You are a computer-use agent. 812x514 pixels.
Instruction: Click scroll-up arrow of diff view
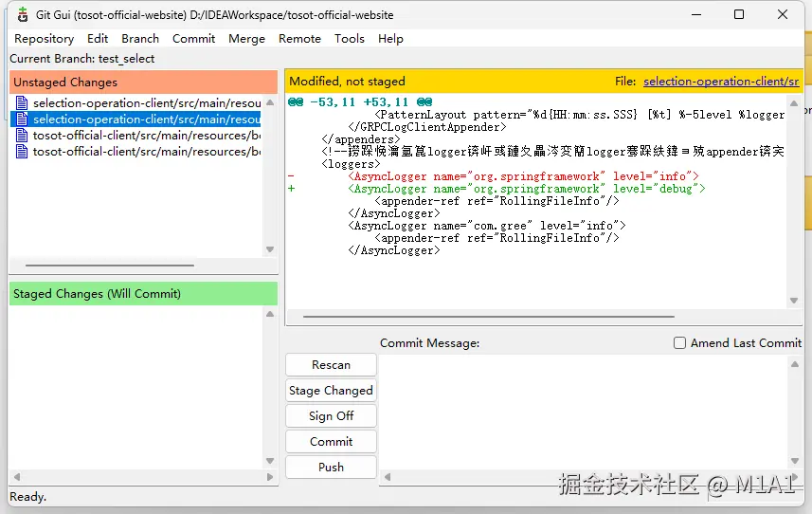coord(794,103)
